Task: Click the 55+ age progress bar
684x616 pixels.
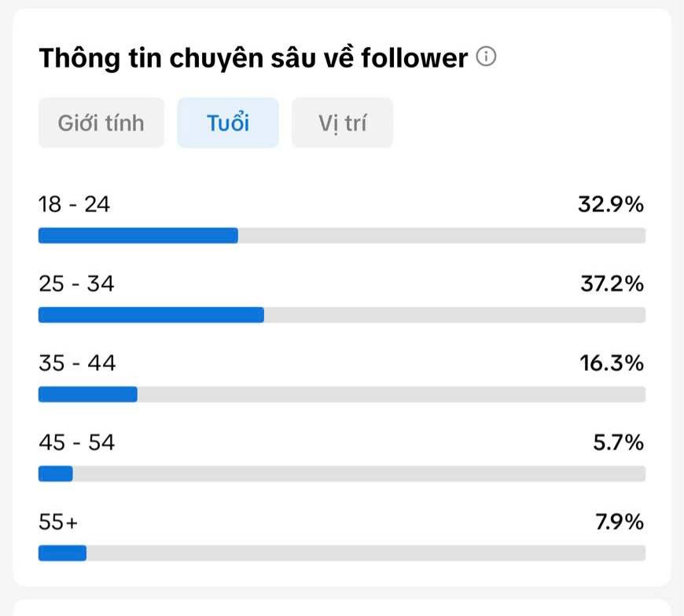Action: coord(342,553)
